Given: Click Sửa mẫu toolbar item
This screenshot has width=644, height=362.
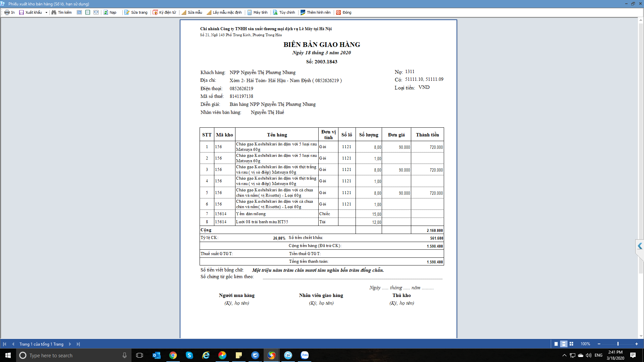Looking at the screenshot, I should click(192, 12).
